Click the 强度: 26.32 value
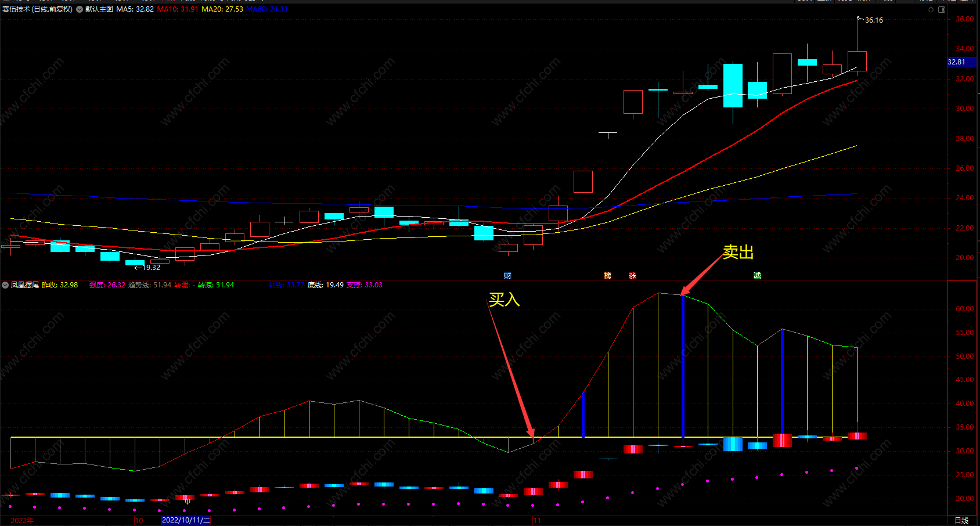This screenshot has height=526, width=980. pos(107,285)
